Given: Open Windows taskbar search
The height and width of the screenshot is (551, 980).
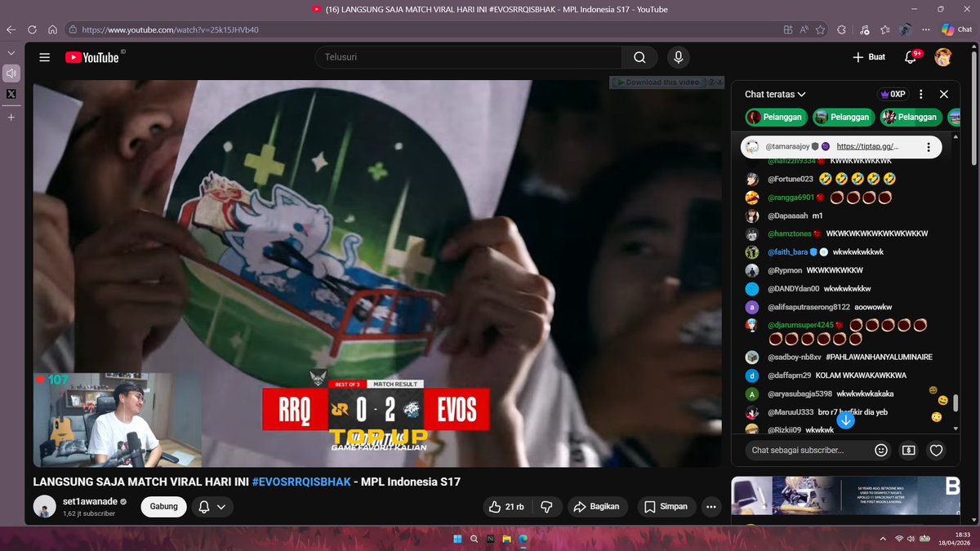Looking at the screenshot, I should coord(474,539).
